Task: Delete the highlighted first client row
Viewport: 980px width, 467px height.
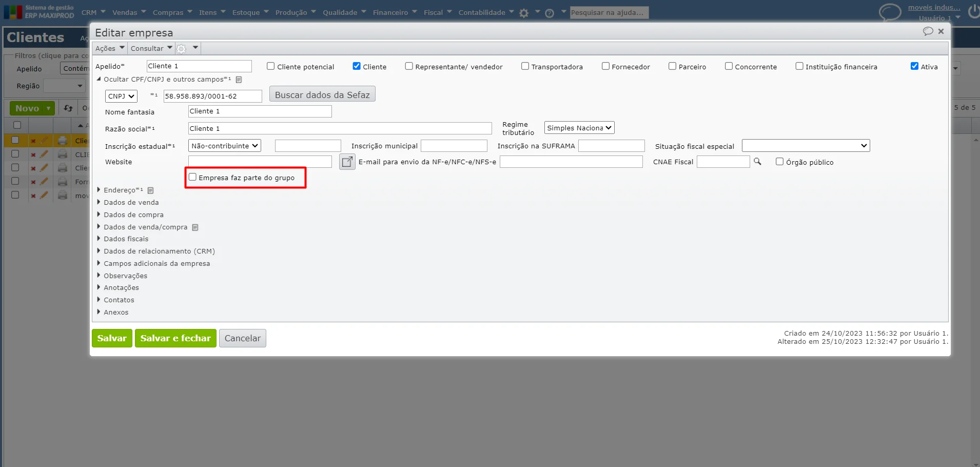Action: (33, 141)
